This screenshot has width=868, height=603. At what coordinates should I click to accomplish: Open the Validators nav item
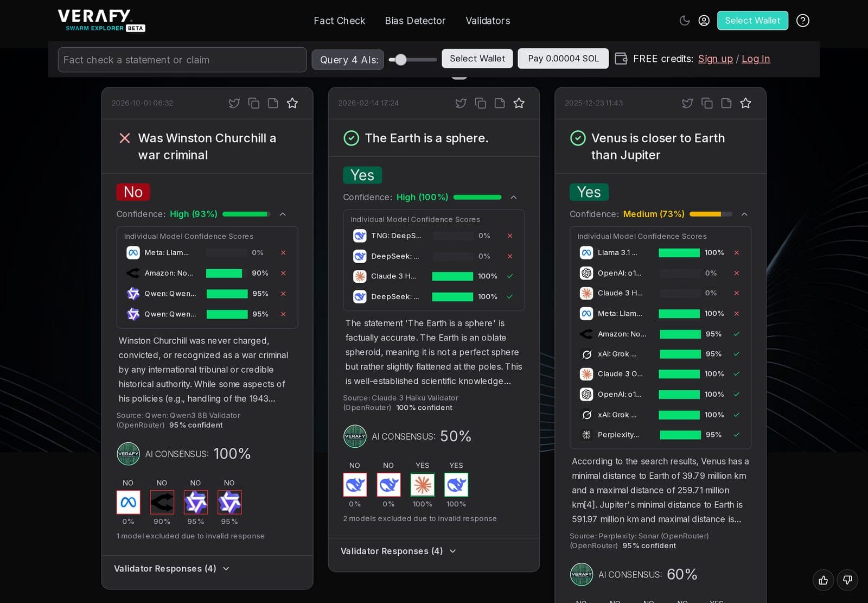click(488, 21)
